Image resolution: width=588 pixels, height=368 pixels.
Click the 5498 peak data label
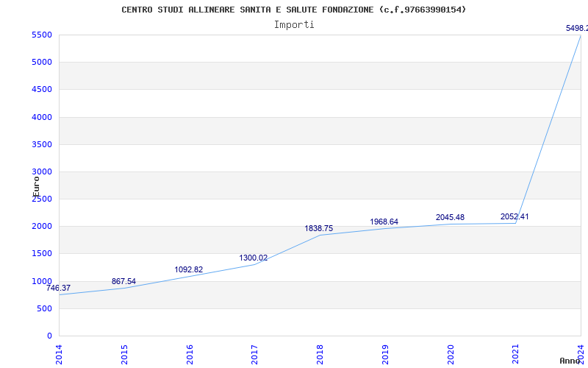point(577,28)
